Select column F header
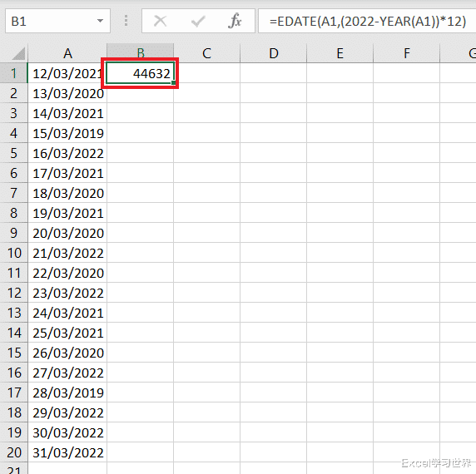Screen dimensions: 476x474 [406, 53]
